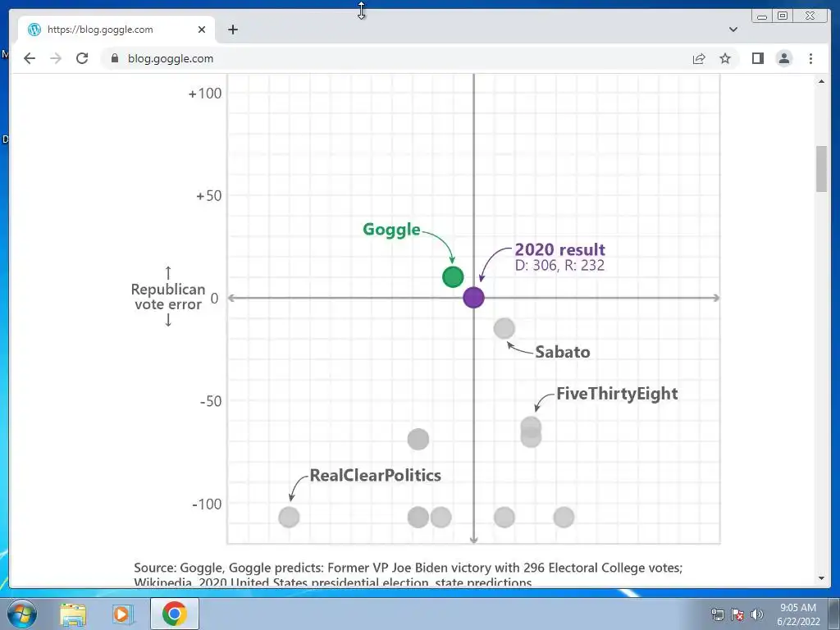The height and width of the screenshot is (630, 840).
Task: Open a new tab with plus button
Action: point(232,30)
